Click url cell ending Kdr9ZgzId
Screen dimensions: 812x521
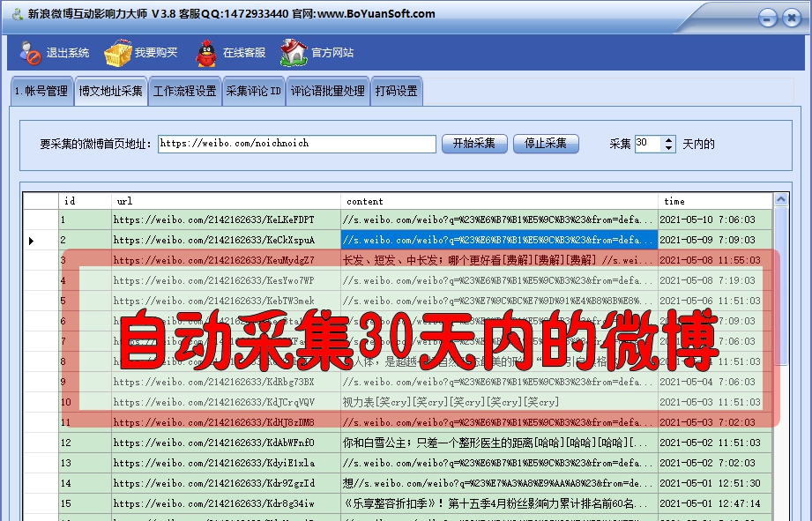point(226,483)
